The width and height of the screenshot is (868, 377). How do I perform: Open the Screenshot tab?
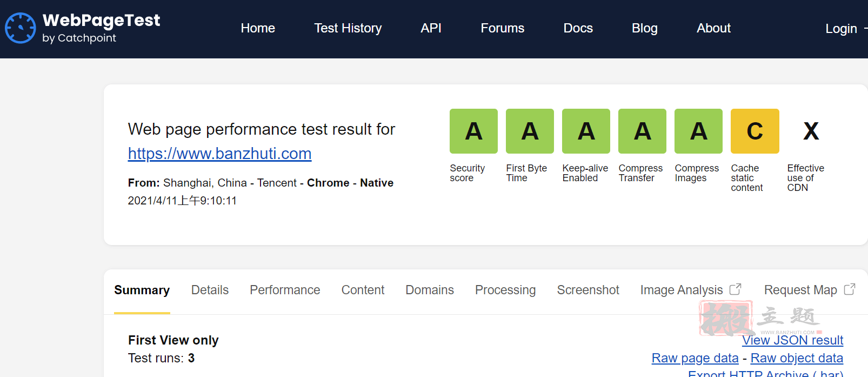pyautogui.click(x=588, y=290)
